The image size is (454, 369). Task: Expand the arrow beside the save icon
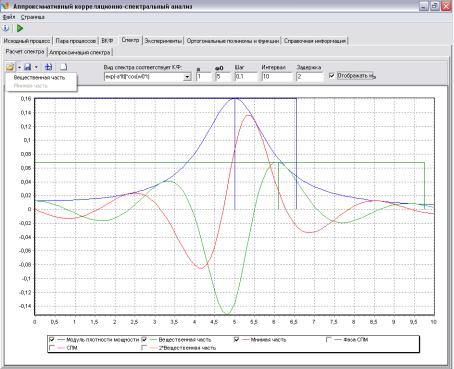coord(36,68)
